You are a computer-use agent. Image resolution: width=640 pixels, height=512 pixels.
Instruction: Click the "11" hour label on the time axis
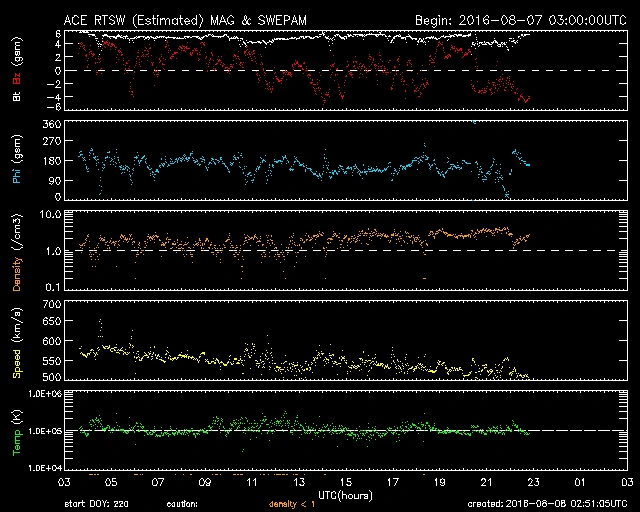252,482
